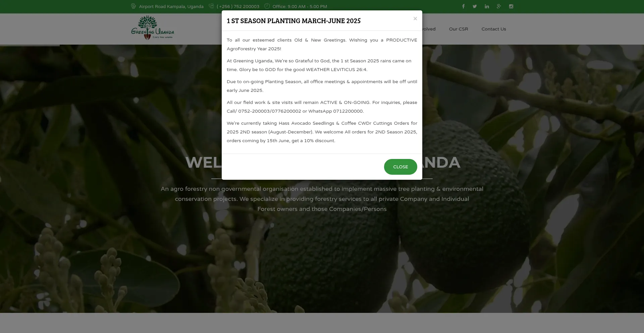
Task: Click the Airport Road Kampala address
Action: click(x=171, y=6)
